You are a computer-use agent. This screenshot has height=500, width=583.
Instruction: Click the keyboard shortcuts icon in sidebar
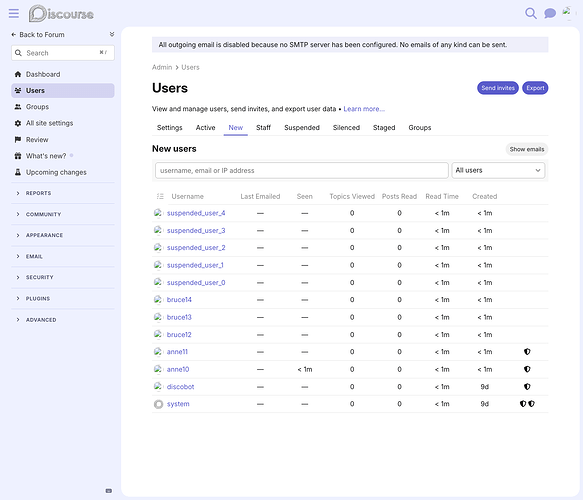[109, 491]
